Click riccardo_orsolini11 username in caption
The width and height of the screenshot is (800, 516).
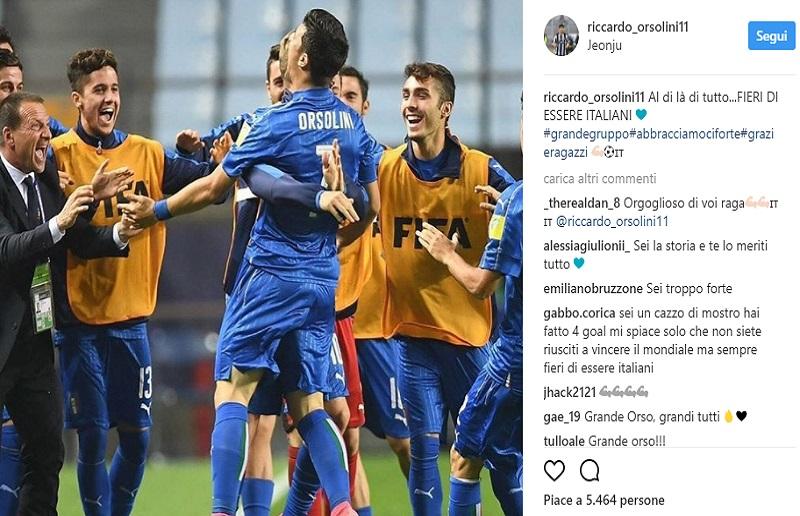pos(594,97)
